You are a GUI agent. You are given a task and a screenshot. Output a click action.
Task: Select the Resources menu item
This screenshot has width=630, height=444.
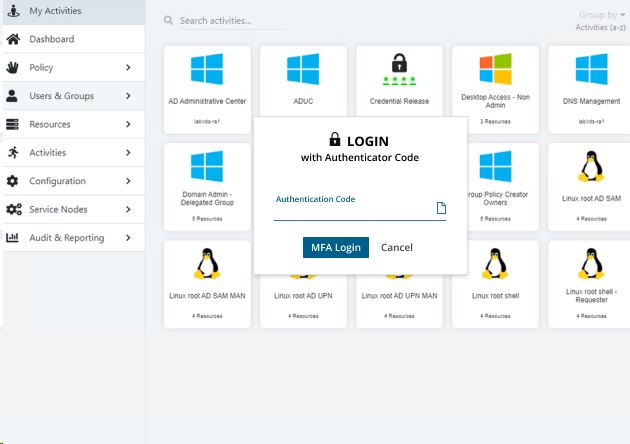[74, 124]
